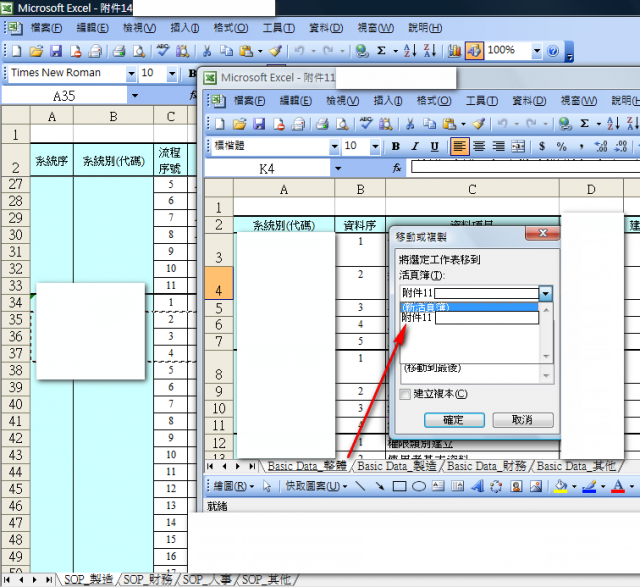Open Name Box dropdown beside A35
Viewport: 640px width, 587px height.
tap(135, 96)
